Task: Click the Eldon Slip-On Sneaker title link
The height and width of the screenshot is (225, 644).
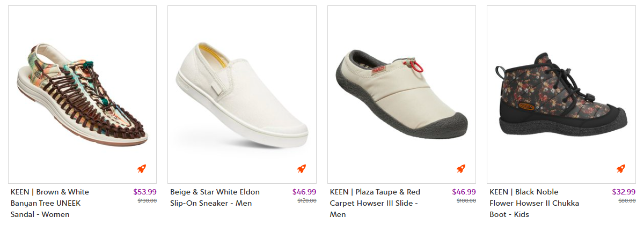Action: 215,198
